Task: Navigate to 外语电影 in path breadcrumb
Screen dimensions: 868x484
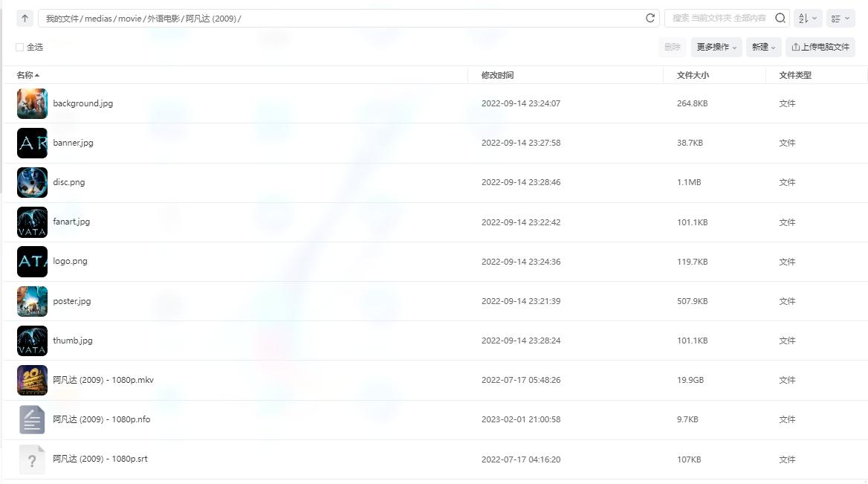Action: (163, 19)
